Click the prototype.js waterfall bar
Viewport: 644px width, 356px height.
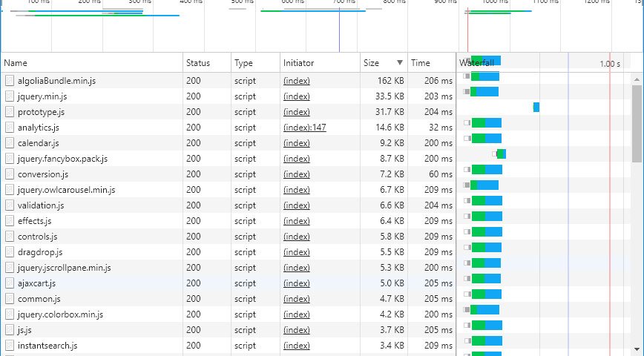pyautogui.click(x=536, y=107)
